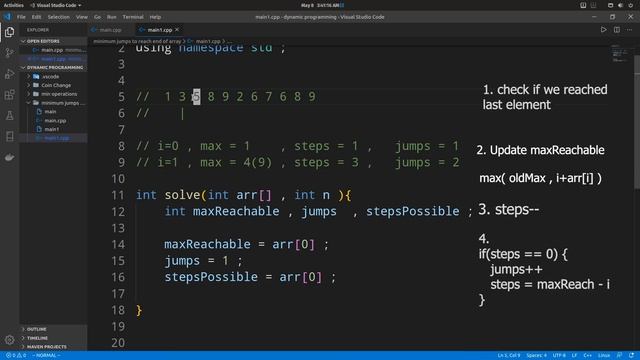Click the solve function name on line 11

pos(182,195)
